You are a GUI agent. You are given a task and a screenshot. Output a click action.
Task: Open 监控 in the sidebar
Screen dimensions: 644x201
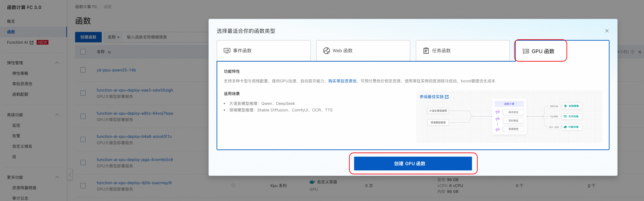click(16, 125)
